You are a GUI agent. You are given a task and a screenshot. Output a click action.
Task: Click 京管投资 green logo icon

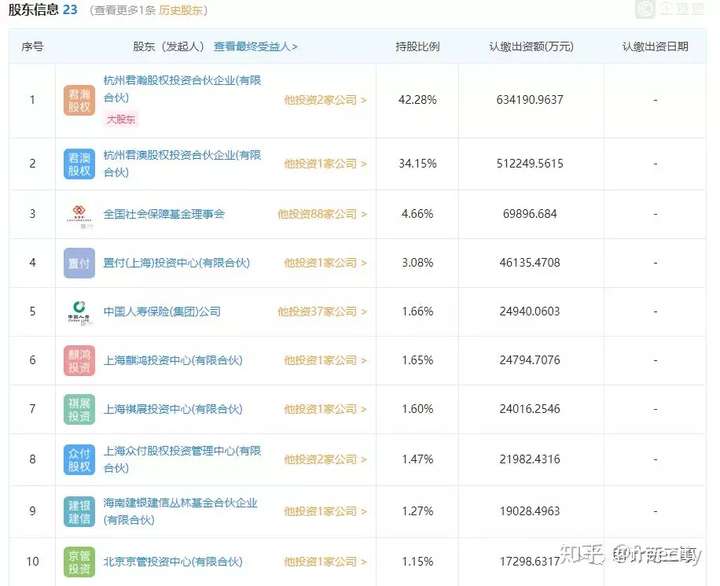pos(79,562)
